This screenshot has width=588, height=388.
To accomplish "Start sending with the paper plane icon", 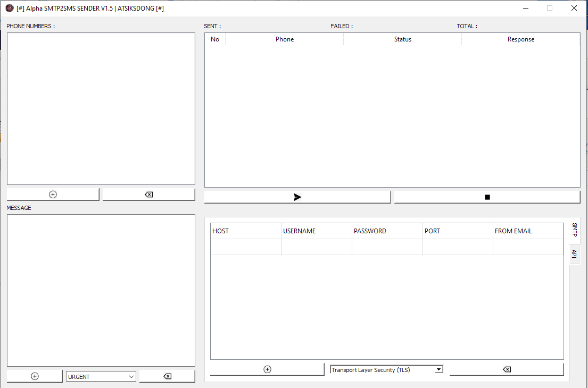I will coord(297,197).
